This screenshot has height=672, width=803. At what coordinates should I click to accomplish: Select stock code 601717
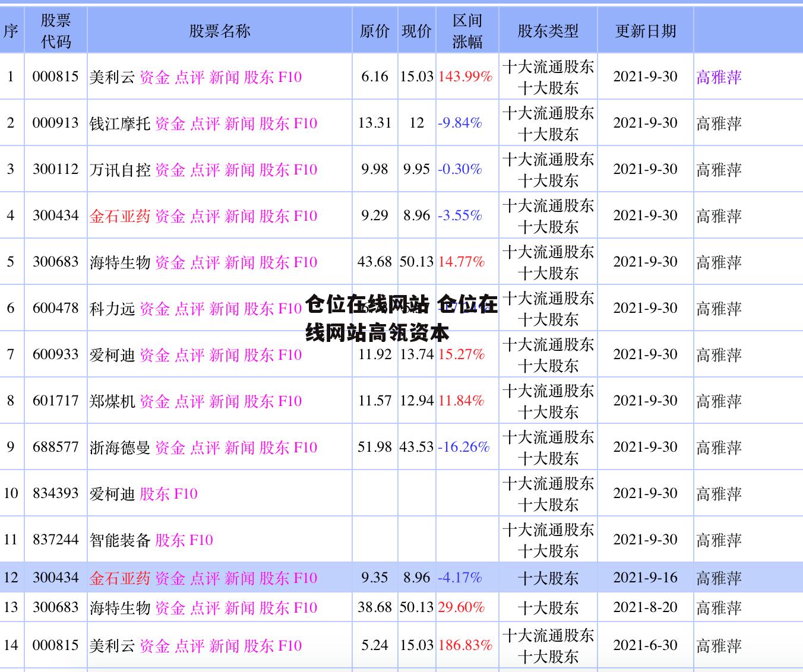pos(55,401)
